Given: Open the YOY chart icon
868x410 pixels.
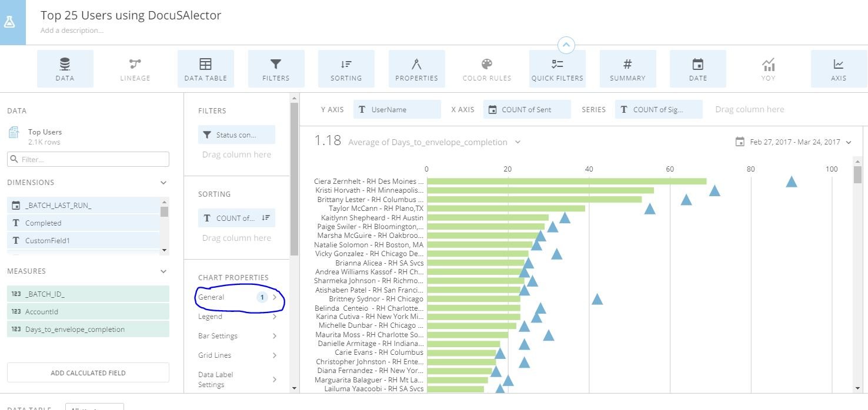Looking at the screenshot, I should point(768,68).
